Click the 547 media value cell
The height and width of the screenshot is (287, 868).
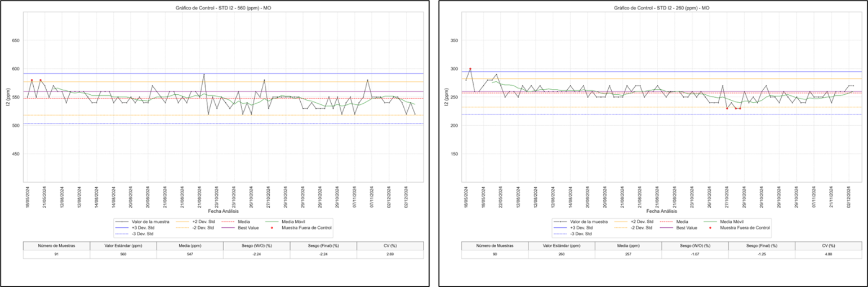(190, 255)
